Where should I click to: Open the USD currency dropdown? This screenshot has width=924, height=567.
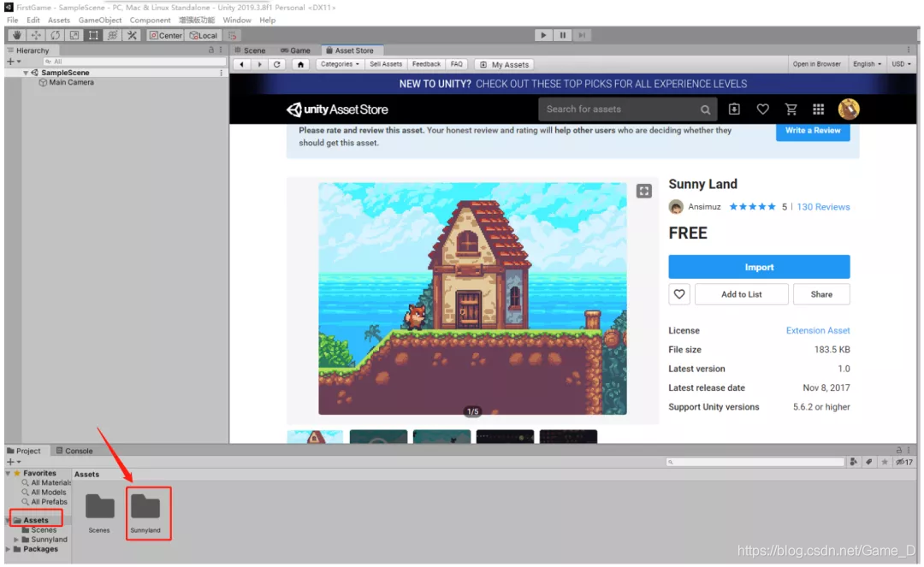click(901, 64)
